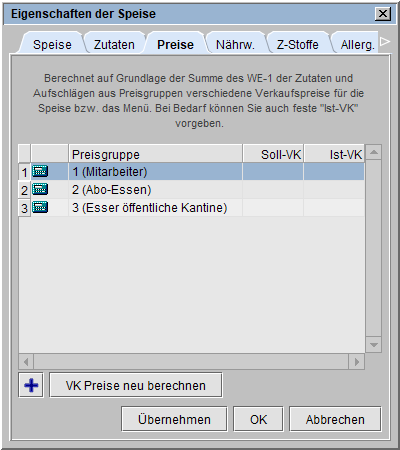The width and height of the screenshot is (400, 450).
Task: Add price group with blue plus button
Action: click(31, 385)
